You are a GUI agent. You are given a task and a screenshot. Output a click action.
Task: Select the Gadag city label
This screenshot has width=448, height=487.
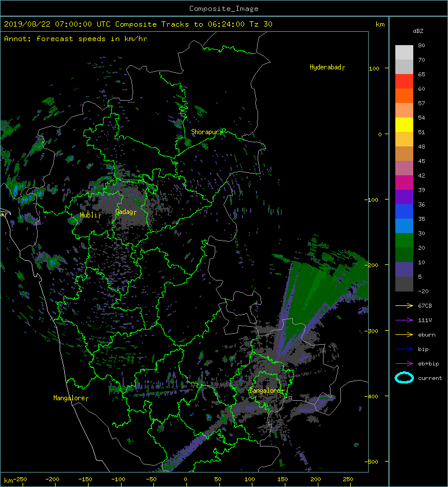point(126,212)
